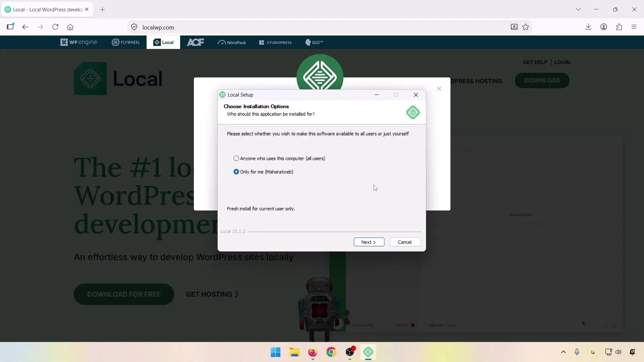Open a new browser tab

(103, 10)
